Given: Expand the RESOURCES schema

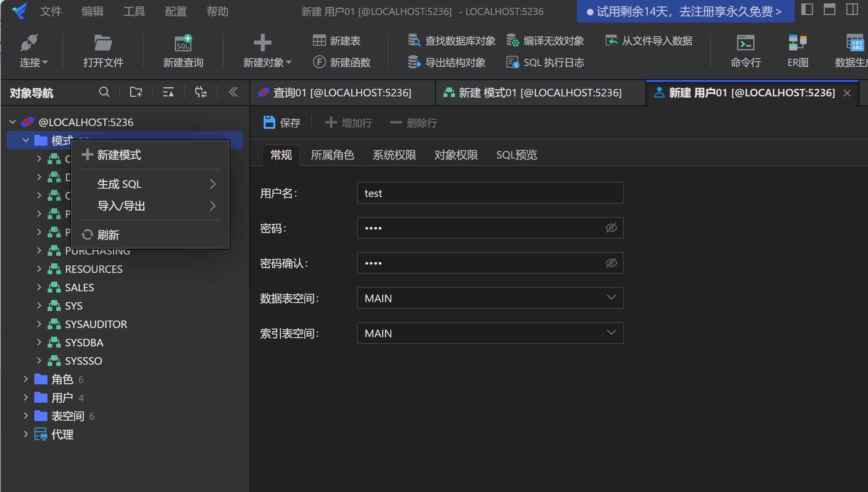Looking at the screenshot, I should [39, 269].
